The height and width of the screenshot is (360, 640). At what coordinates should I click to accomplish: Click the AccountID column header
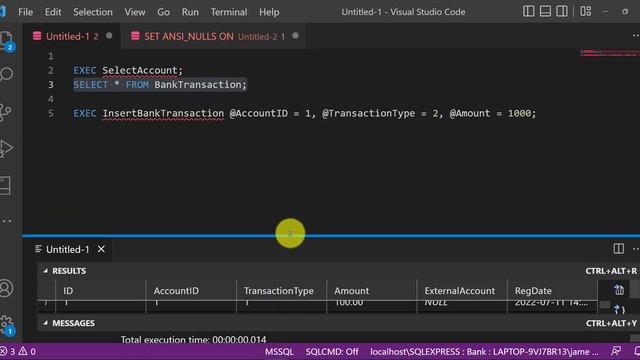(x=191, y=291)
